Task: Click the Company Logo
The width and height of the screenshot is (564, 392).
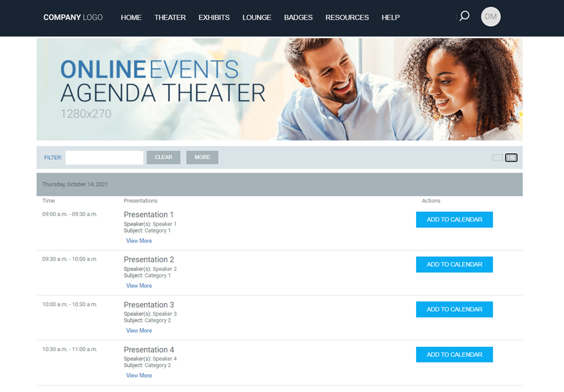Action: (73, 17)
